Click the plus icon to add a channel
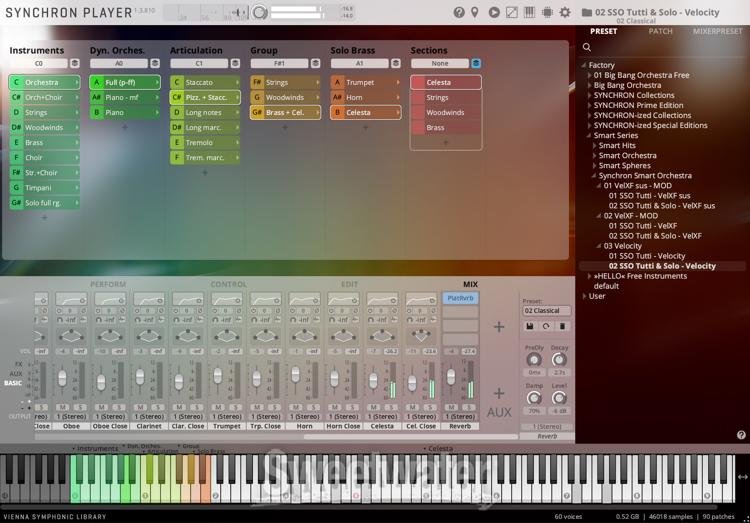 (x=499, y=327)
